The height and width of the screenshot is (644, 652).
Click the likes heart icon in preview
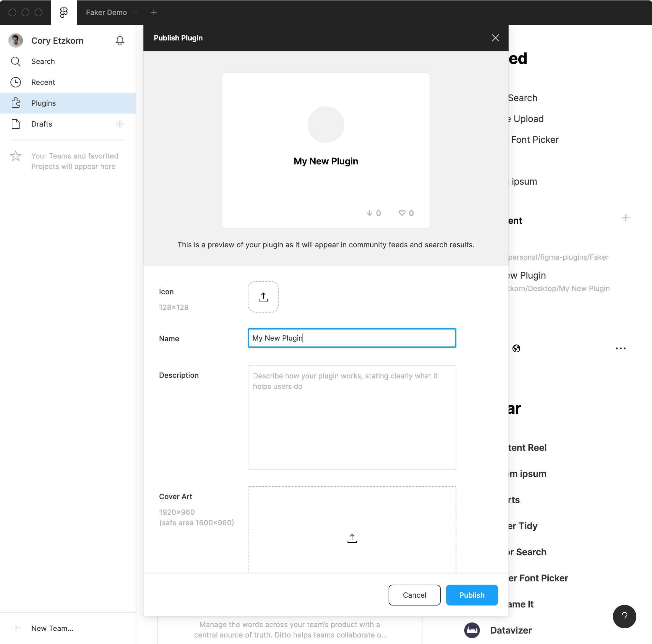click(x=402, y=213)
